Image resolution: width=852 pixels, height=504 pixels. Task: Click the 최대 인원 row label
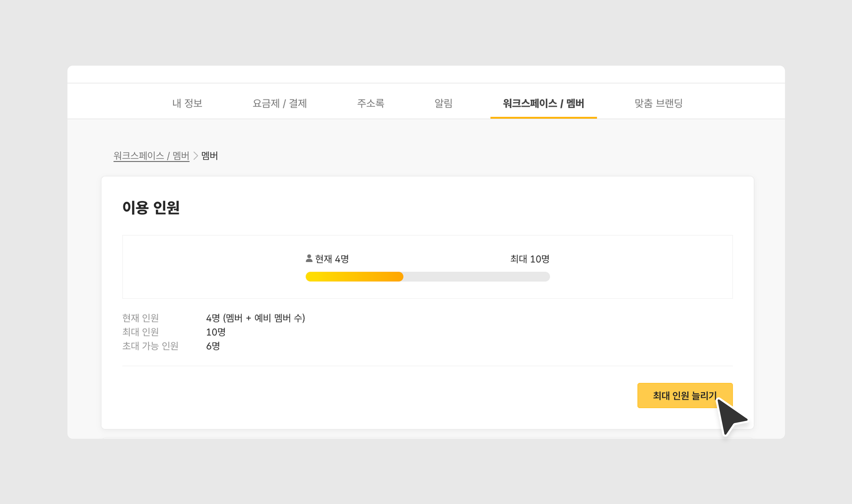click(x=141, y=332)
